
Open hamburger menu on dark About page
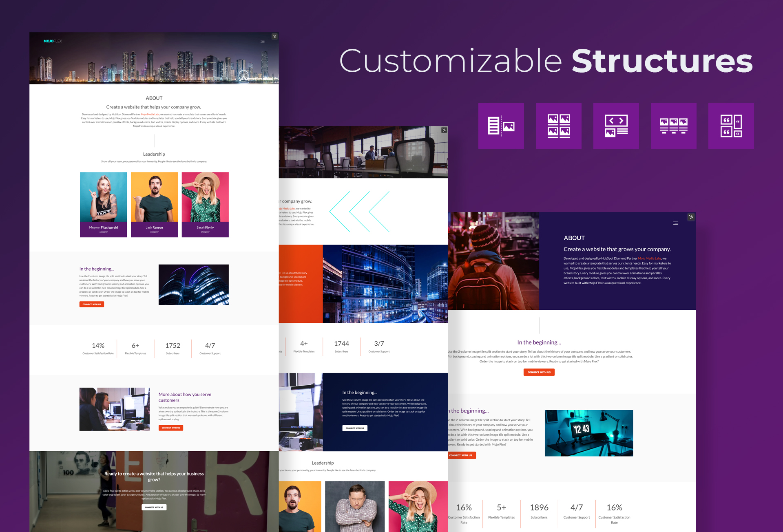(676, 223)
